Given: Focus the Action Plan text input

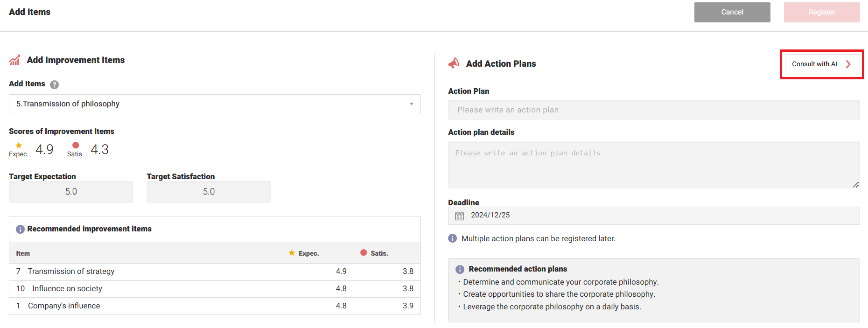Looking at the screenshot, I should (653, 110).
